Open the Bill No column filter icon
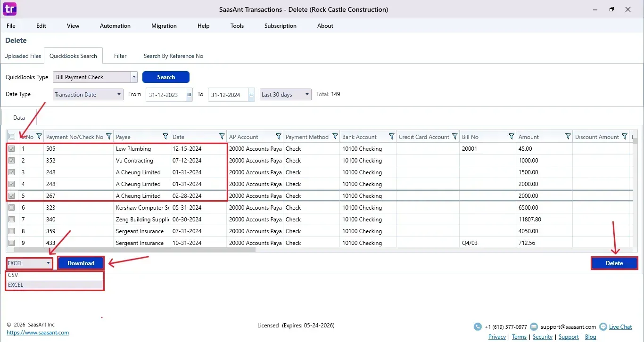Image resolution: width=644 pixels, height=342 pixels. pos(512,137)
